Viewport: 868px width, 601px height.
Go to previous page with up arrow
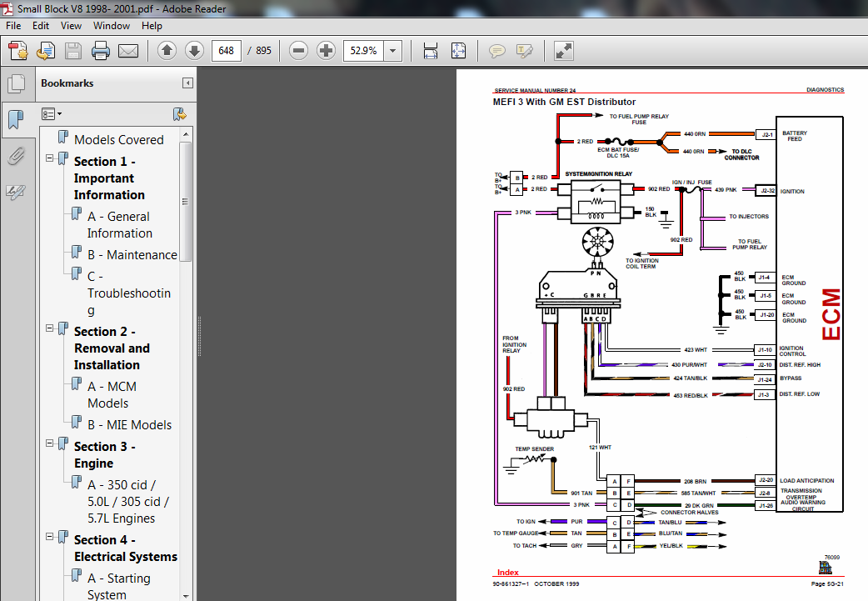coord(167,51)
